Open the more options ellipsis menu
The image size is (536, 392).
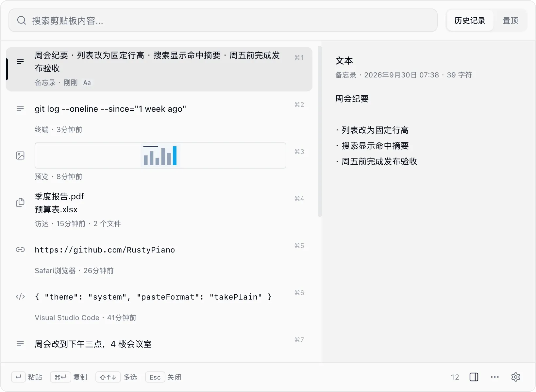point(495,377)
